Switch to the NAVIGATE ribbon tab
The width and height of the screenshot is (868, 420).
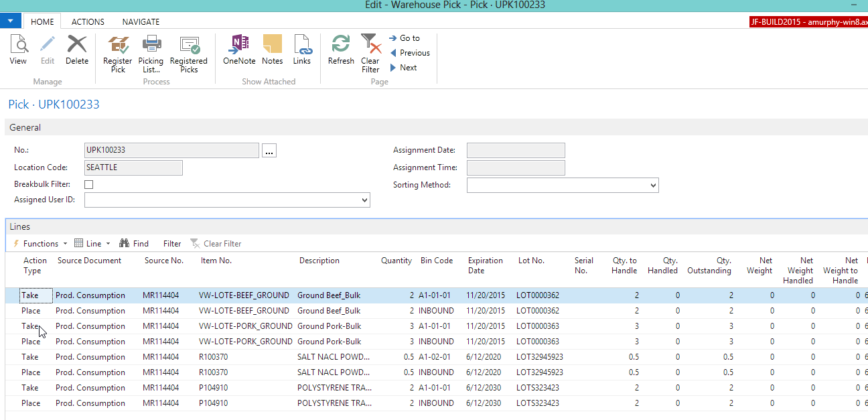pos(141,21)
